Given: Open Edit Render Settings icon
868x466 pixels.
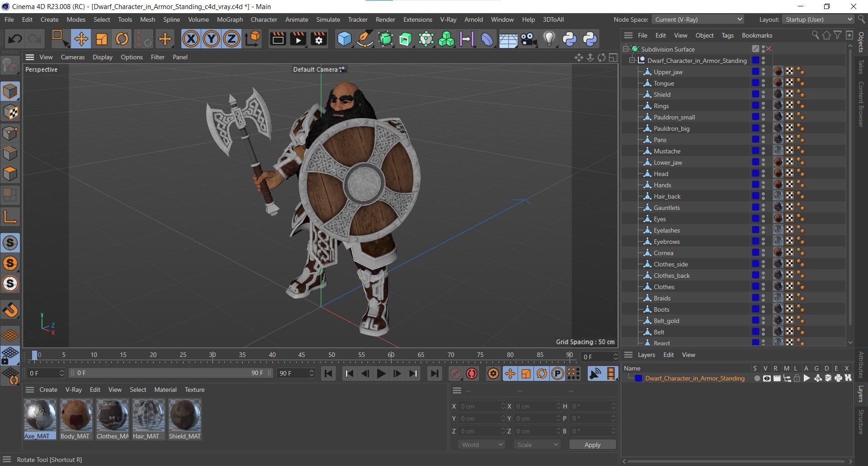Looking at the screenshot, I should click(x=319, y=39).
